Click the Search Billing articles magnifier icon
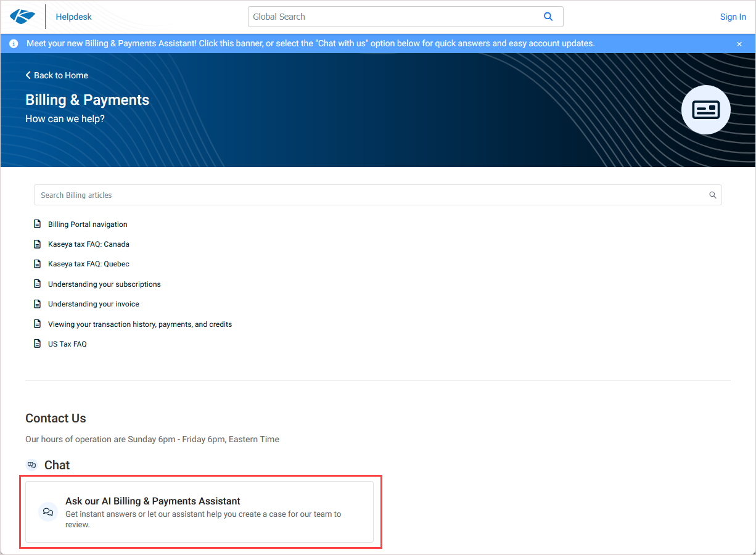Viewport: 756px width, 555px height. point(712,195)
